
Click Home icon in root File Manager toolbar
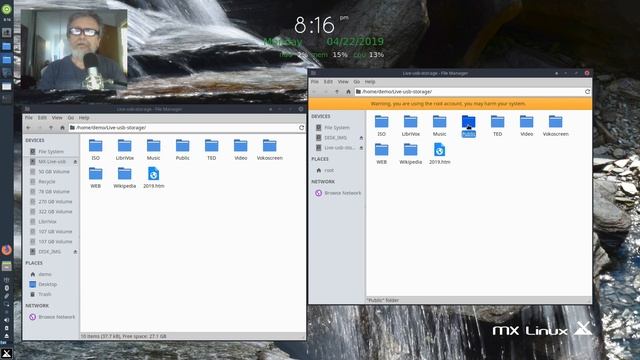coord(348,92)
